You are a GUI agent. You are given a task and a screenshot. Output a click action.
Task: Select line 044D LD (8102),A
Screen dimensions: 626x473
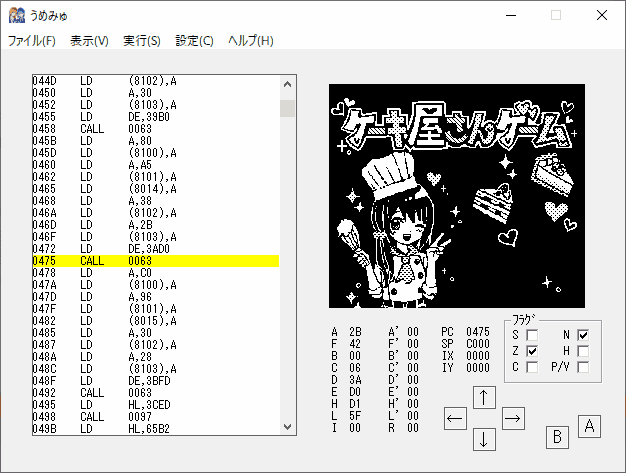pyautogui.click(x=156, y=81)
